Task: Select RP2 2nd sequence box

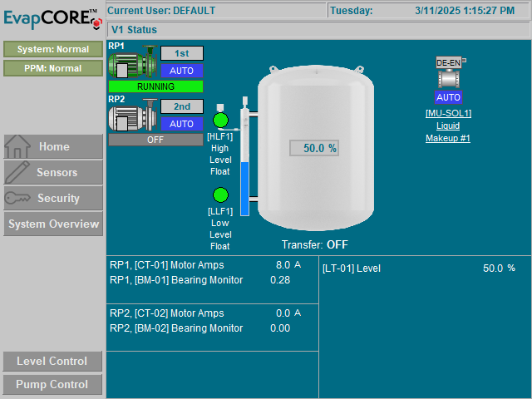Action: 182,106
